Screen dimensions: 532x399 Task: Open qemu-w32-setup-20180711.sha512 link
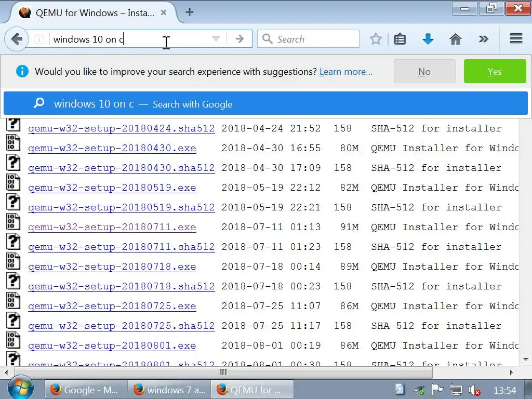click(122, 247)
